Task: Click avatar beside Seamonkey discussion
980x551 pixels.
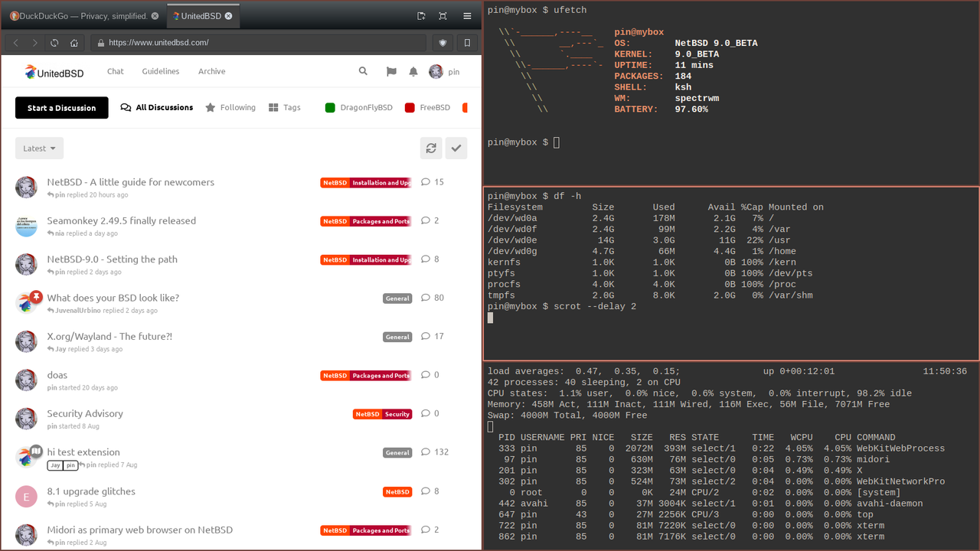Action: pos(26,226)
